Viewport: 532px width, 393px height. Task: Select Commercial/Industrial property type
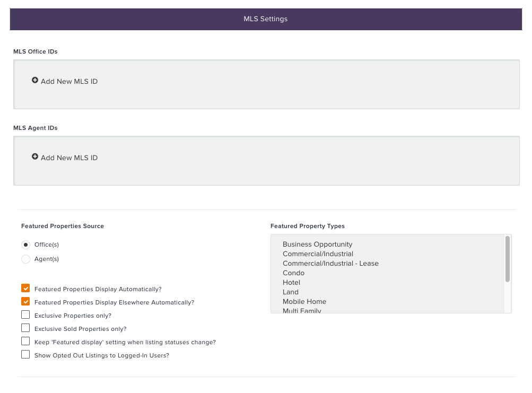pos(318,254)
